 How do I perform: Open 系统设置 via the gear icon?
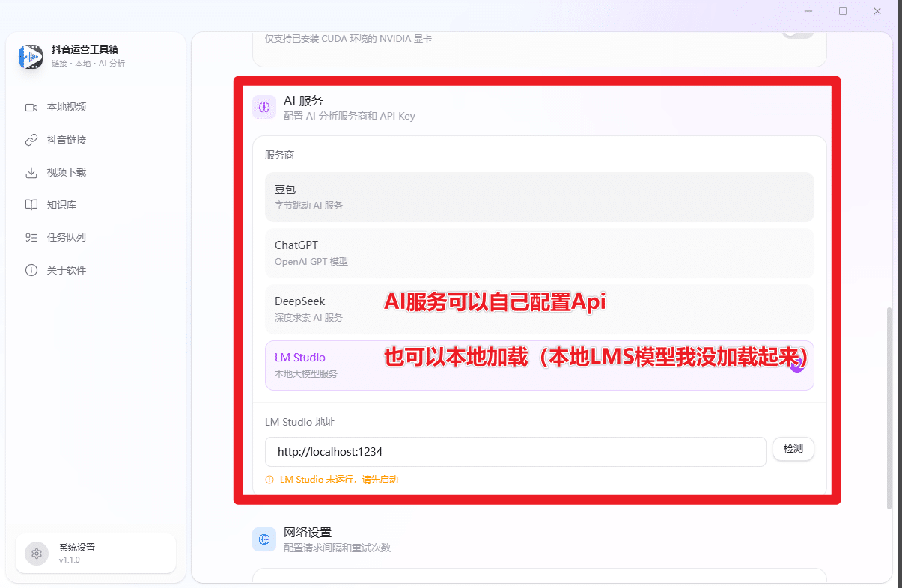click(x=36, y=553)
